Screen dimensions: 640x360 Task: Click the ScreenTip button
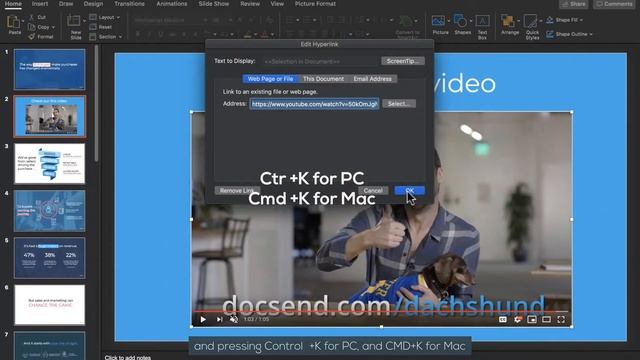403,61
